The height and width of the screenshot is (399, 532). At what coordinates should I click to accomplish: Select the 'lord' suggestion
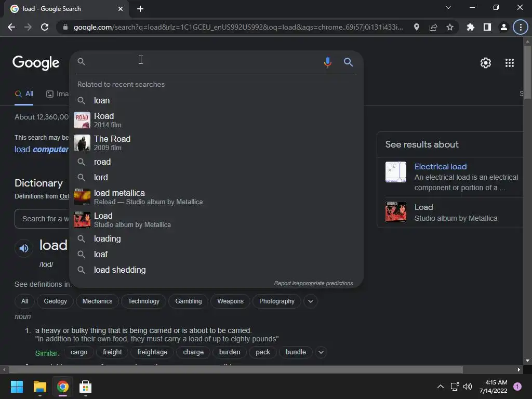click(216, 178)
